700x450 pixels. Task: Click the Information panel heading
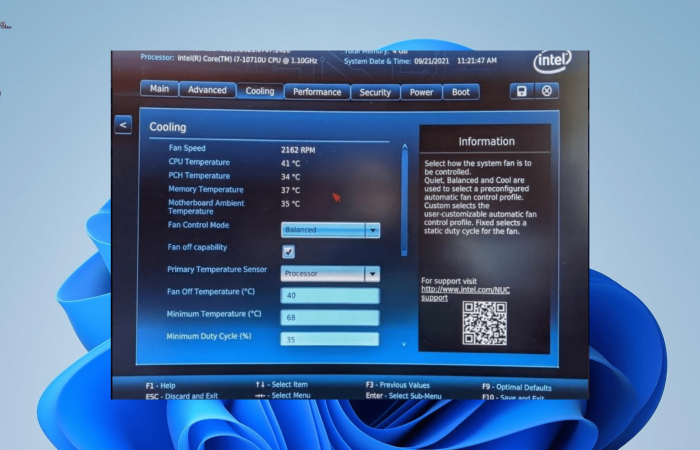(487, 142)
